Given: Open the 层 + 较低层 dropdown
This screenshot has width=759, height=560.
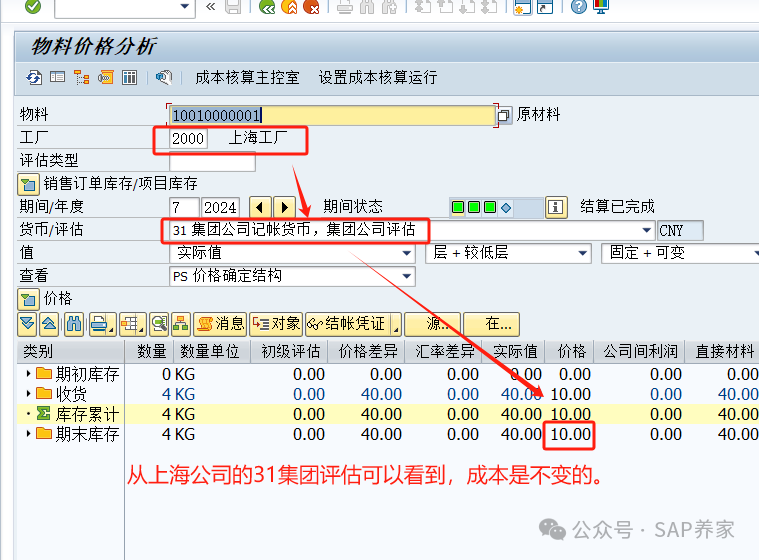Looking at the screenshot, I should 583,253.
